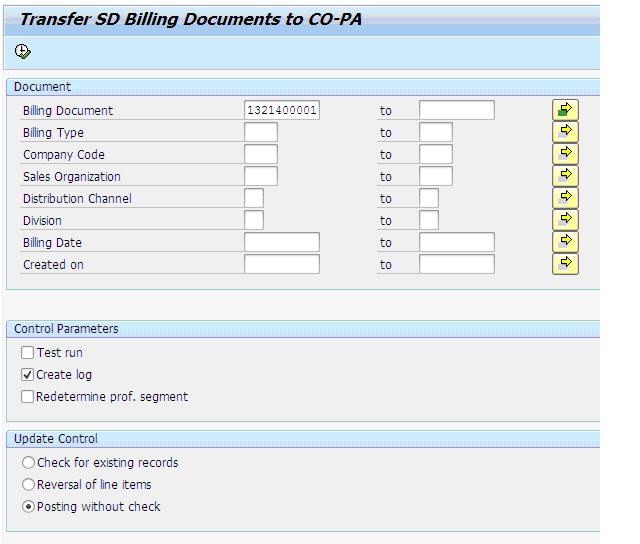Open multiple selection for Distribution Channel
Screen dimensions: 640x544
(565, 198)
